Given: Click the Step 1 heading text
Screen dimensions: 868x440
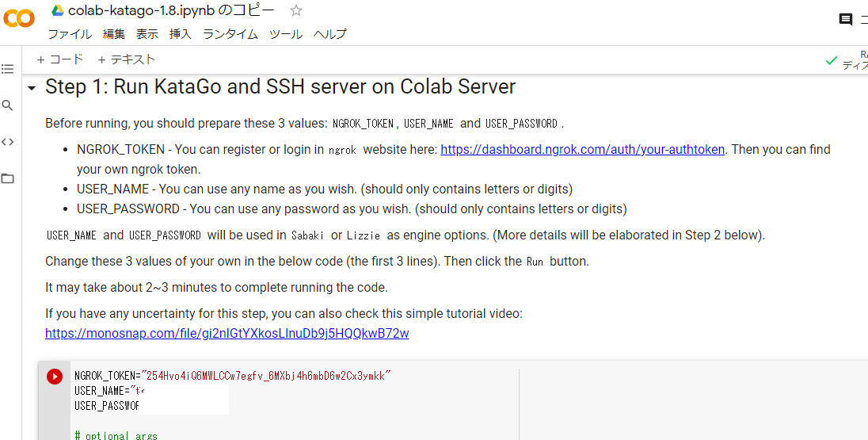Looking at the screenshot, I should [280, 87].
